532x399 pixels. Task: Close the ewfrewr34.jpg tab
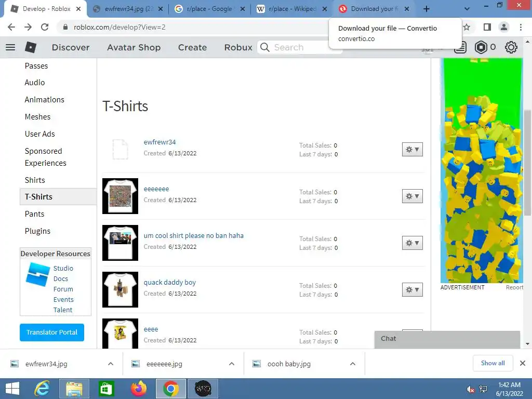[161, 9]
